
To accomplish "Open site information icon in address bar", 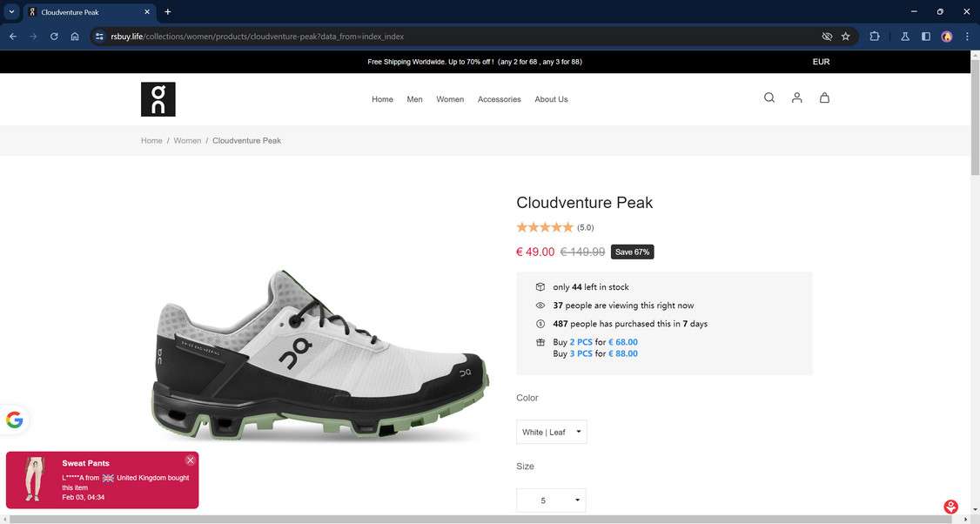I will click(x=99, y=37).
